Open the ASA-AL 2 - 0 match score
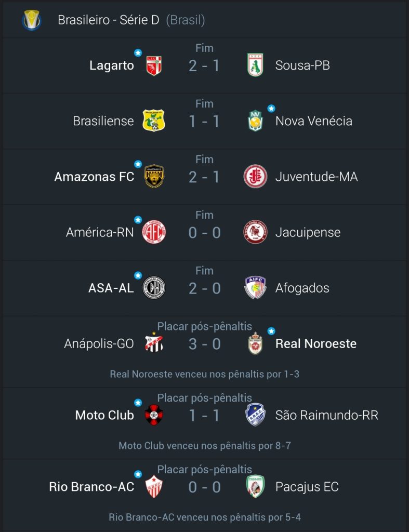The width and height of the screenshot is (409, 532). click(205, 288)
